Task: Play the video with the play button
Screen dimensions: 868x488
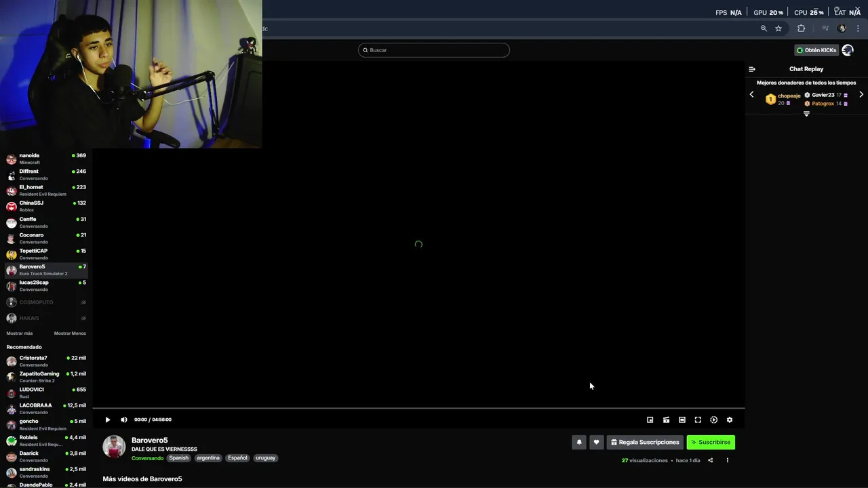Action: point(108,420)
